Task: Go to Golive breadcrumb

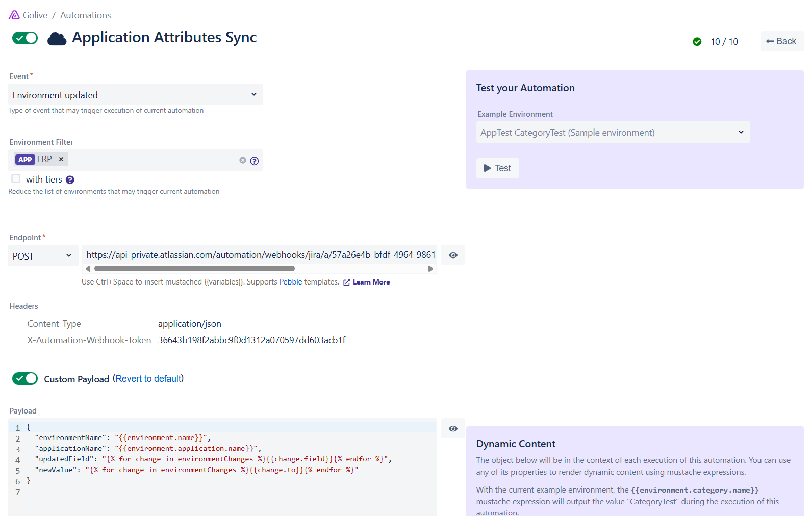Action: pyautogui.click(x=35, y=15)
